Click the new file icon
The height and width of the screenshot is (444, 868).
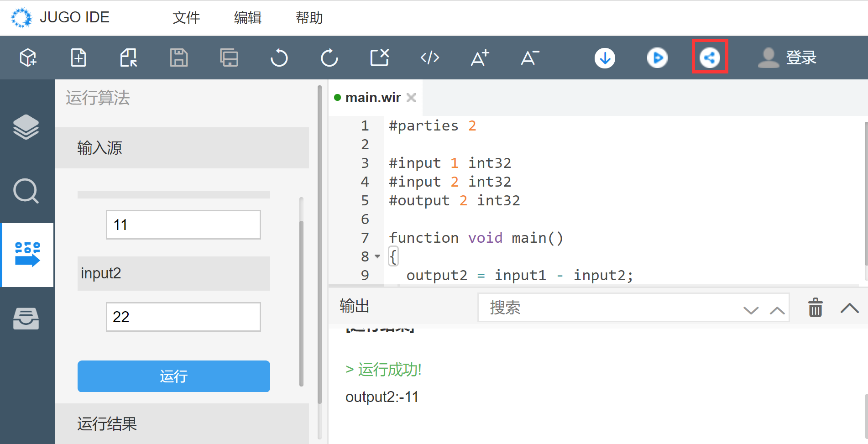coord(78,58)
